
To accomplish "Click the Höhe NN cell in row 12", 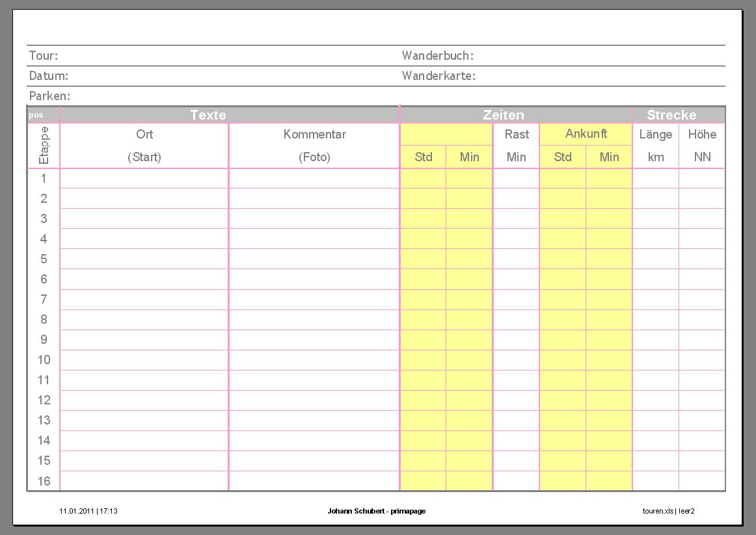I will [x=702, y=400].
